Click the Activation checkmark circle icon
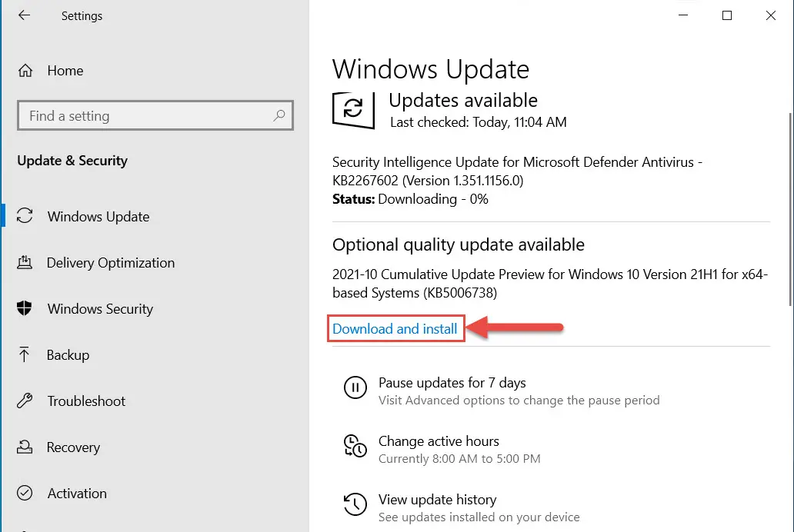This screenshot has width=794, height=532. pyautogui.click(x=25, y=493)
